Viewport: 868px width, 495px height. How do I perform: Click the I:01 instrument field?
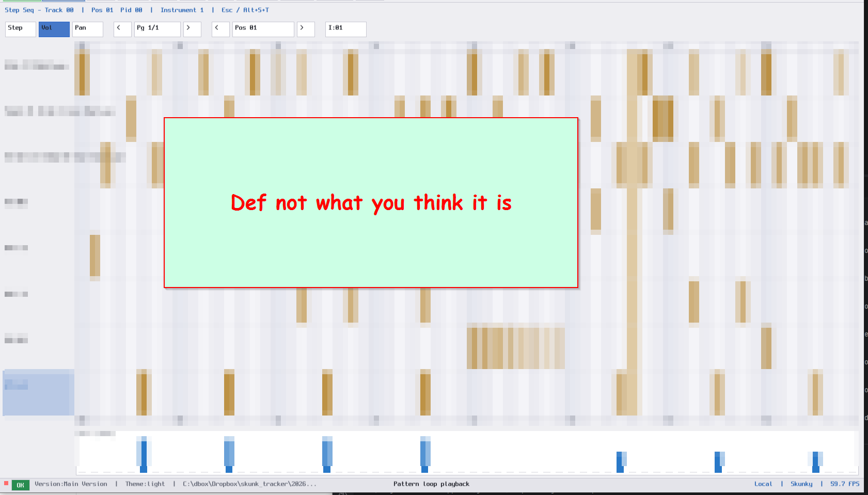click(346, 29)
